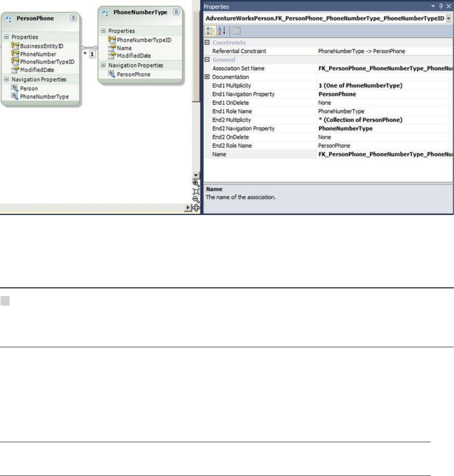Click the Alphabetical sort icon in Properties toolbar
454x476 pixels.
[222, 31]
